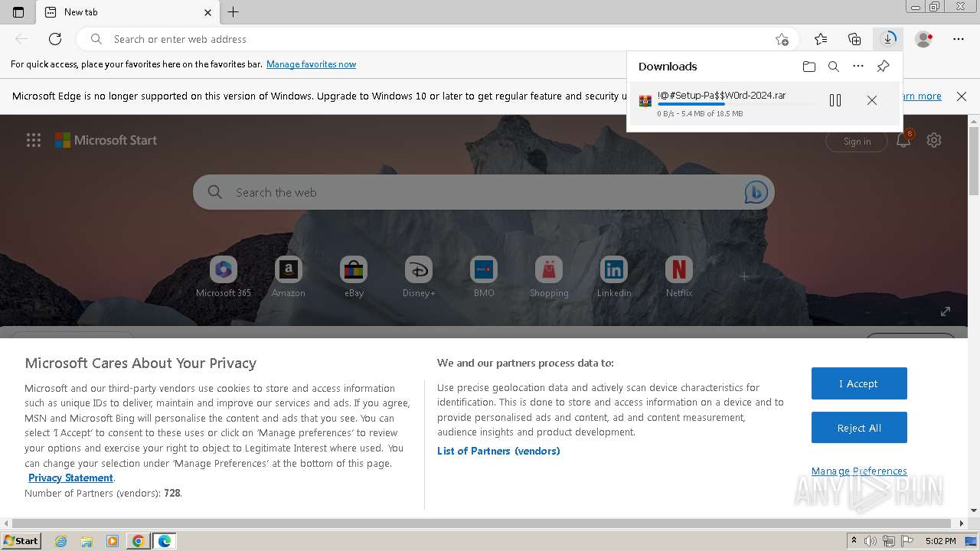Screen dimensions: 980x551
Task: Open the Privacy Statement link
Action: click(70, 478)
